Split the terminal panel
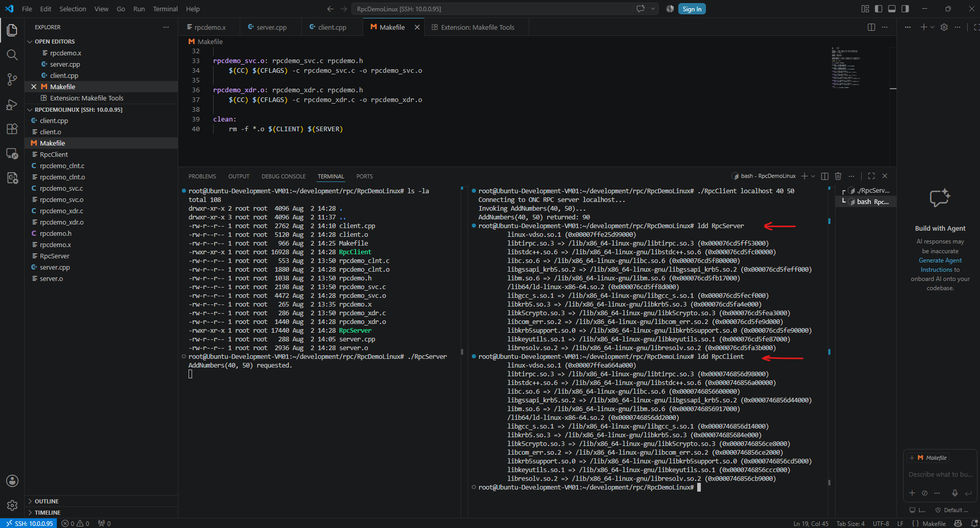Viewport: 980px width, 528px height. [x=825, y=176]
